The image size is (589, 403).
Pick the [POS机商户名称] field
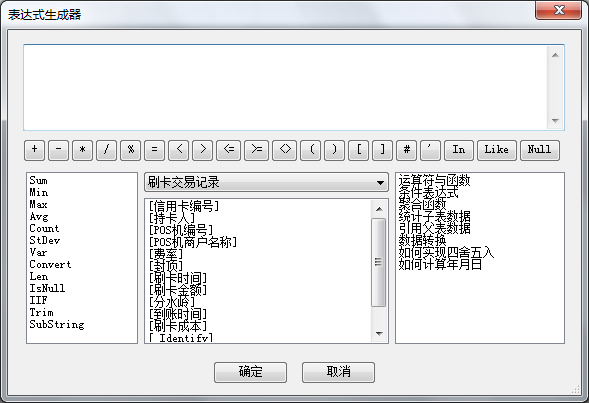click(x=193, y=242)
